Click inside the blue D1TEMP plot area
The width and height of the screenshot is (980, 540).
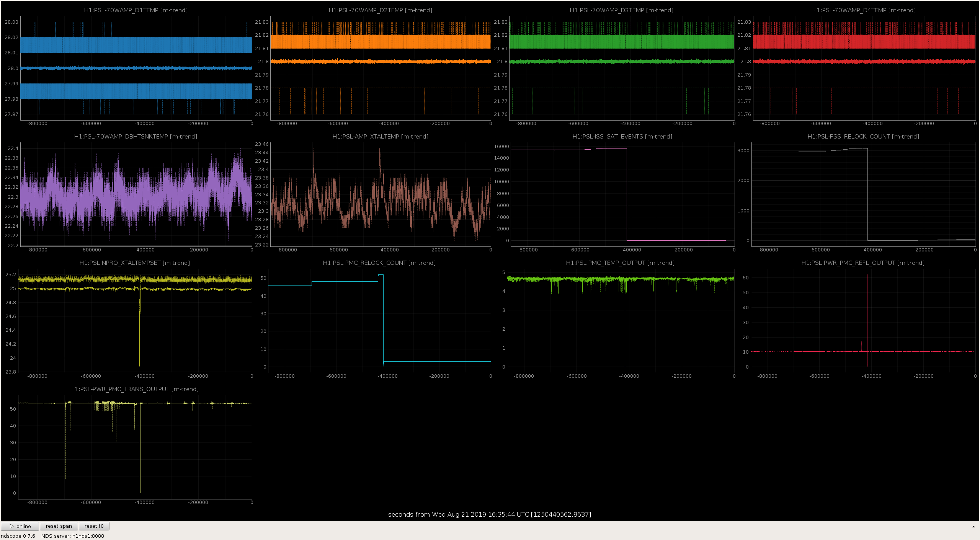point(136,68)
